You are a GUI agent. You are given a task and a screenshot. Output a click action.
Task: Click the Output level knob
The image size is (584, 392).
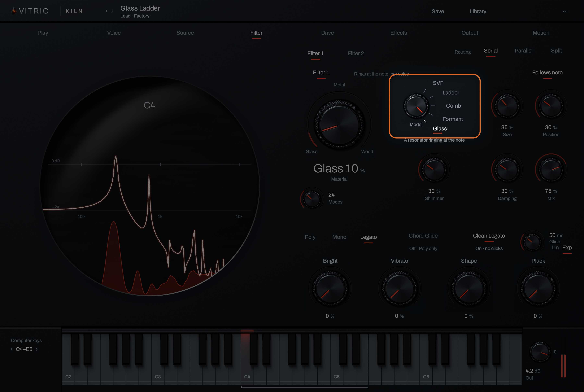pyautogui.click(x=540, y=351)
